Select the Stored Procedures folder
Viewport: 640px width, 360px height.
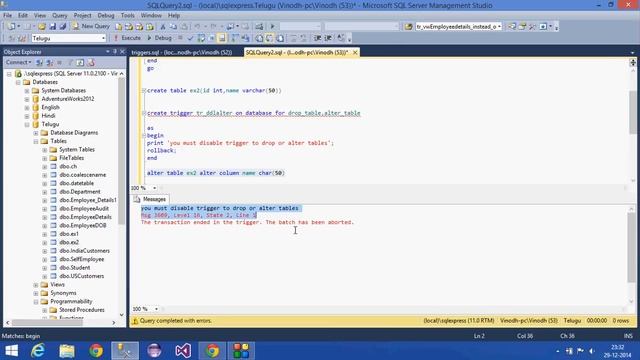pos(82,310)
